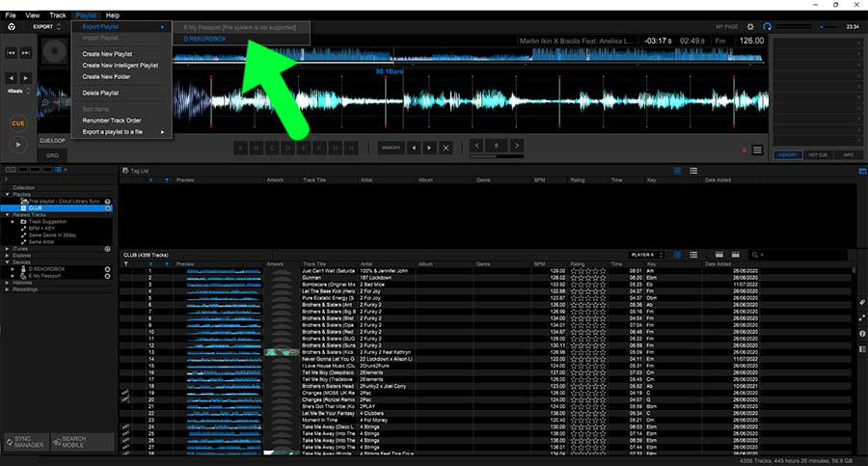Decrease loop beats with left chevron
Image resolution: width=868 pixels, height=466 pixels.
(x=476, y=146)
